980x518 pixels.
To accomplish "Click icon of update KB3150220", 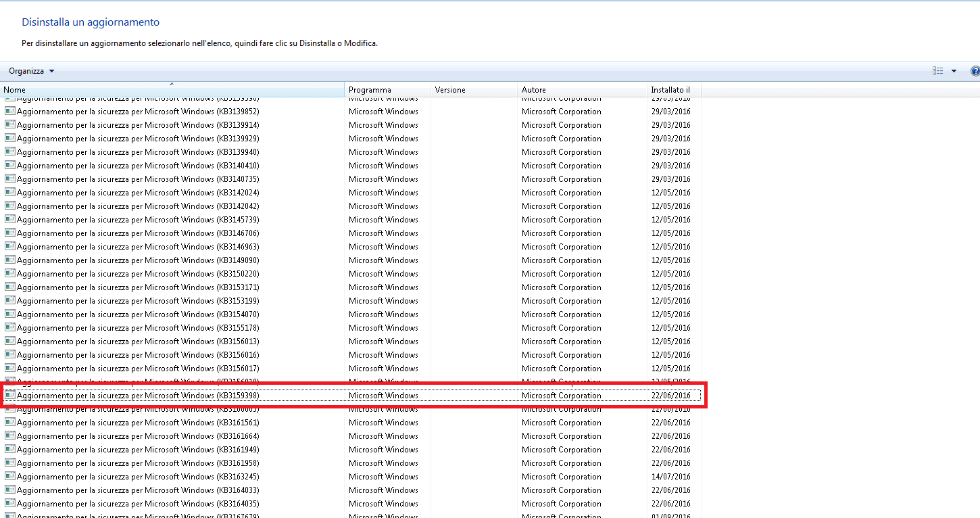I will point(10,274).
